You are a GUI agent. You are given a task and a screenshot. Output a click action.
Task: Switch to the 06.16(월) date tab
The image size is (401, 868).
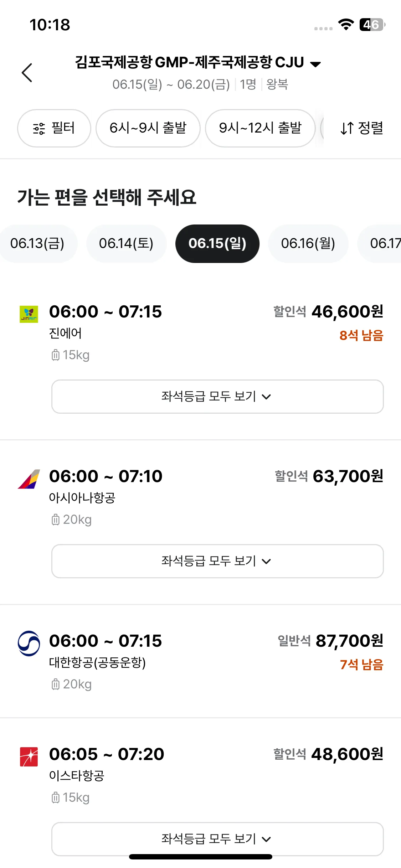[308, 244]
